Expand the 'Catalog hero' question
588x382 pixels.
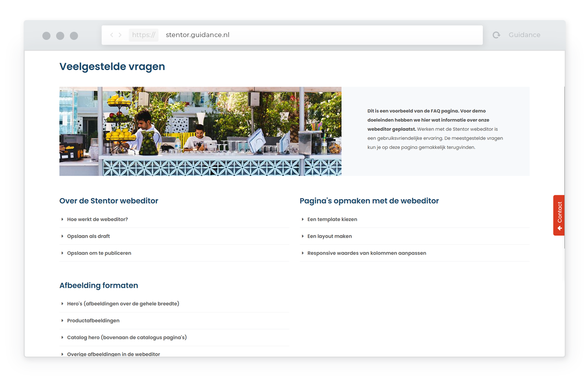127,338
